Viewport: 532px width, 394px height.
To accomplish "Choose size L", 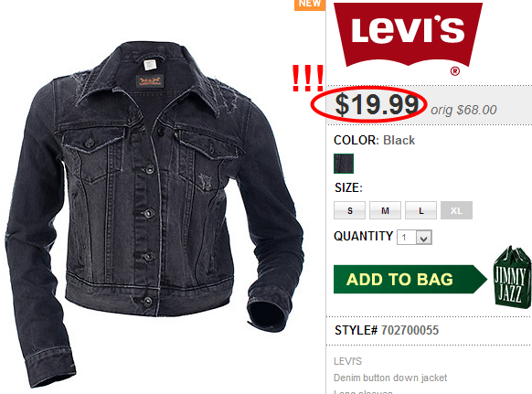I will pos(420,210).
